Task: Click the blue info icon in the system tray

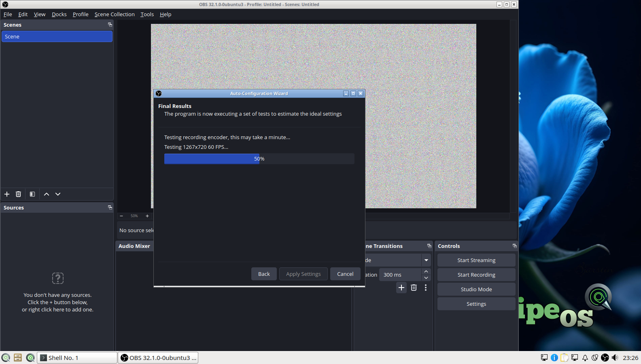Action: point(554,358)
